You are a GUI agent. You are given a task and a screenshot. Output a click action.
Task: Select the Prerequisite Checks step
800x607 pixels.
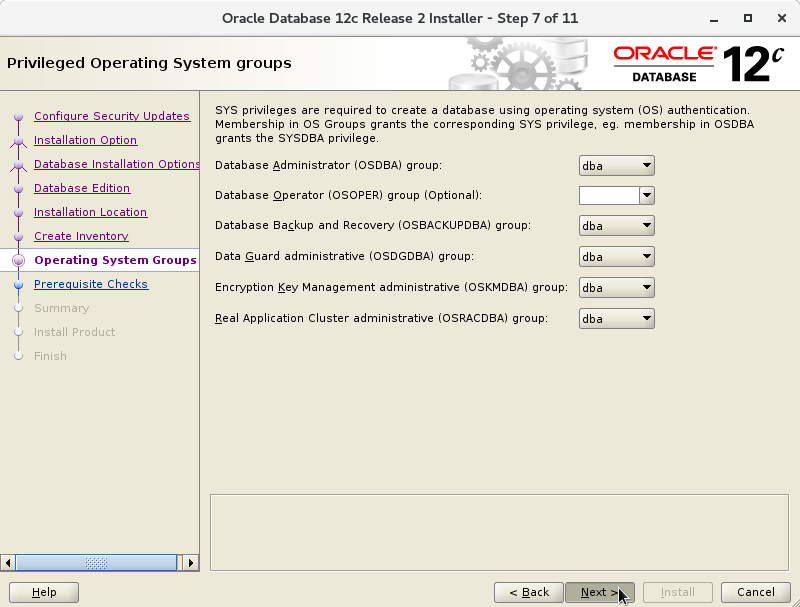(91, 284)
